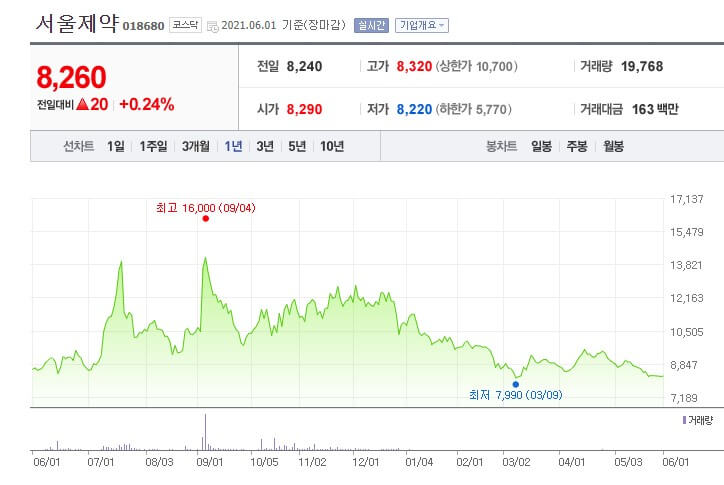Click the blue 최저 7,990 low marker
Image resolution: width=724 pixels, height=485 pixels.
click(516, 384)
